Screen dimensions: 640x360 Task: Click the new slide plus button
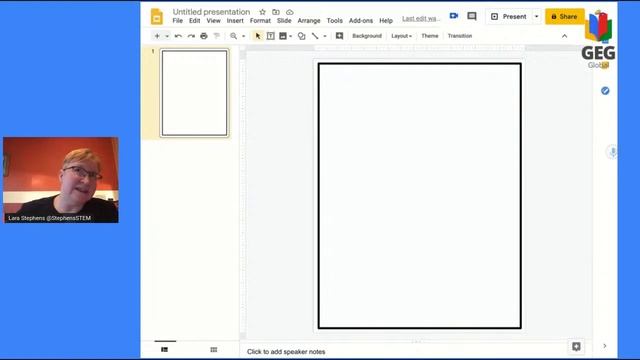(x=157, y=36)
